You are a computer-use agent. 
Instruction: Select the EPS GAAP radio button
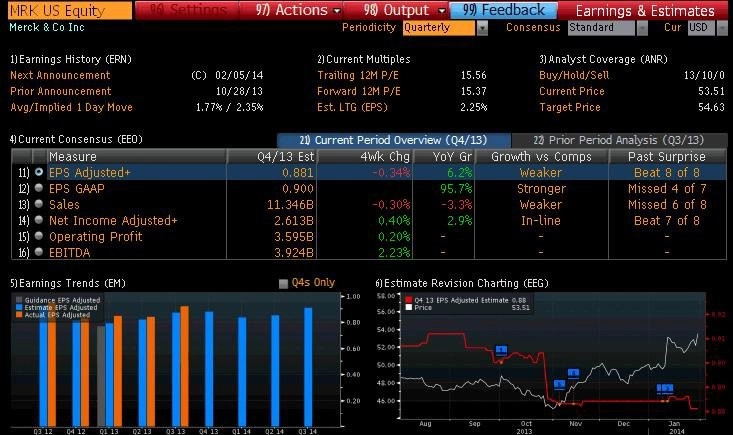[x=39, y=188]
